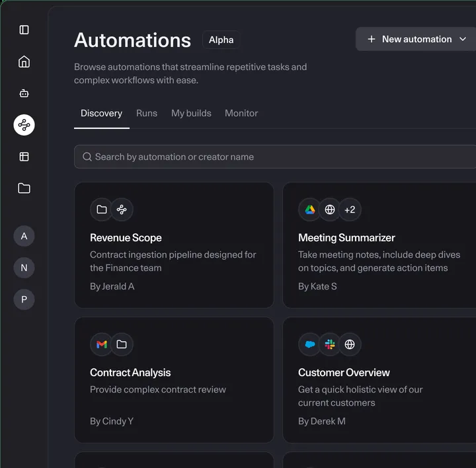This screenshot has height=468, width=476.
Task: Open the robot agents icon in sidebar
Action: click(x=24, y=93)
